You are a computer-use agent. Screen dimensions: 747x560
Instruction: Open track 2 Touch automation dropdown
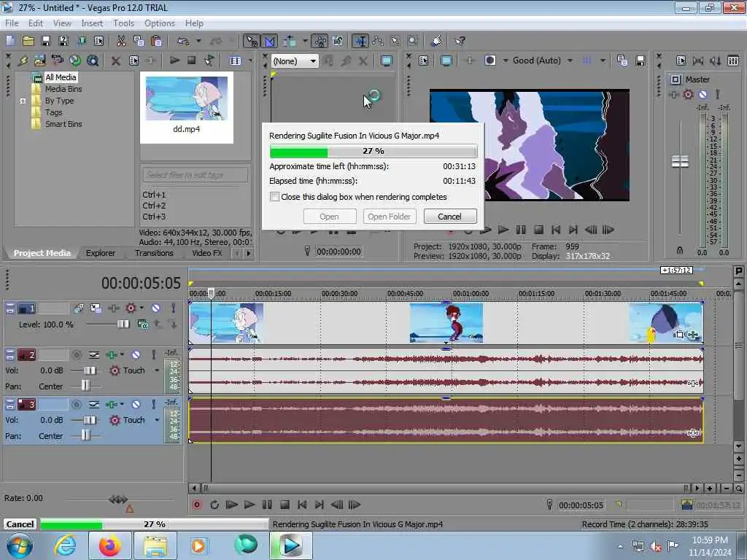(x=157, y=370)
